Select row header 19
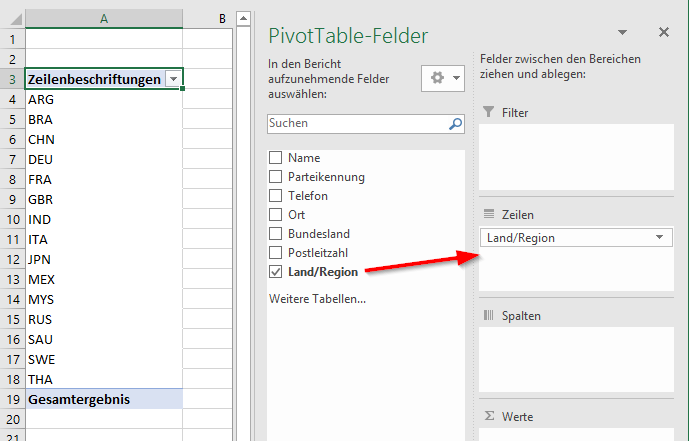This screenshot has height=441, width=689. 12,400
